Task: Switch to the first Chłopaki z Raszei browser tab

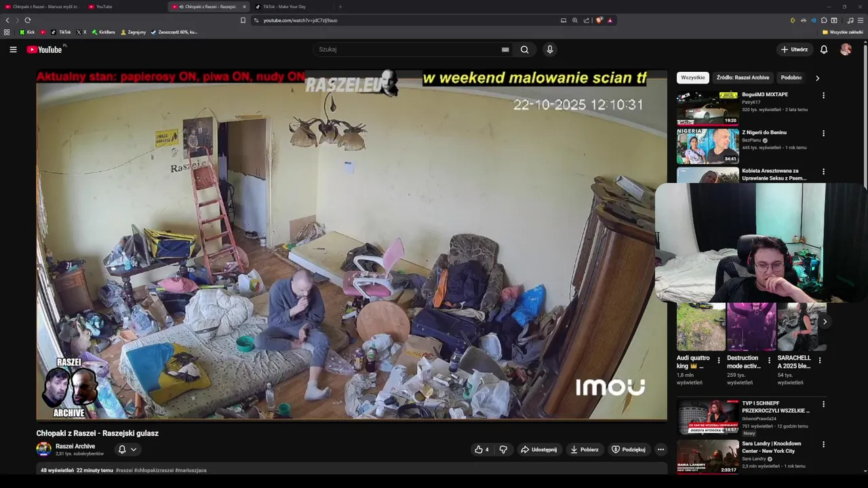Action: 41,7
